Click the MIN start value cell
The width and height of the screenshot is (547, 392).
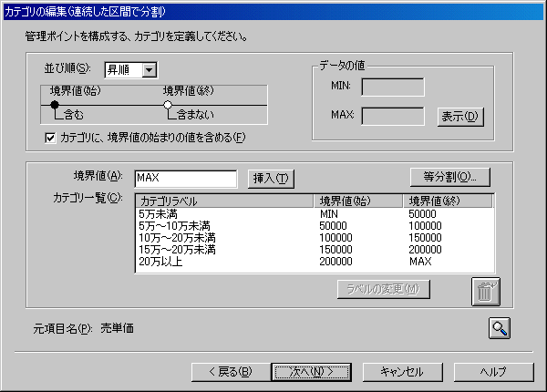tap(328, 214)
